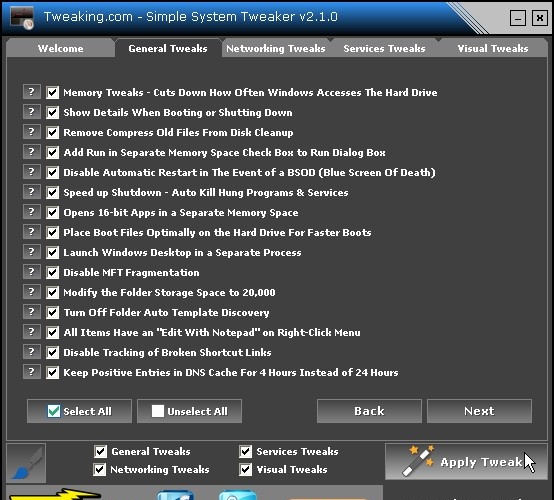This screenshot has width=554, height=500.
Task: Toggle Speed up Shutdown checkbox
Action: (53, 193)
